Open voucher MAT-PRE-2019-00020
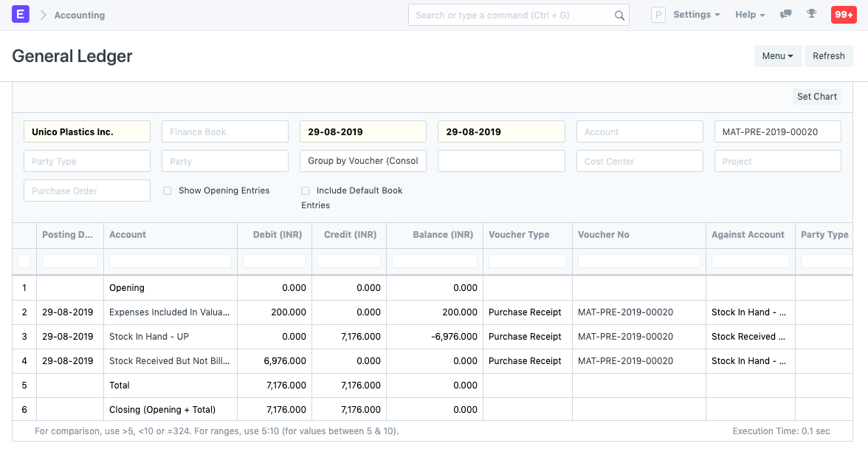The image size is (868, 449). [x=625, y=312]
